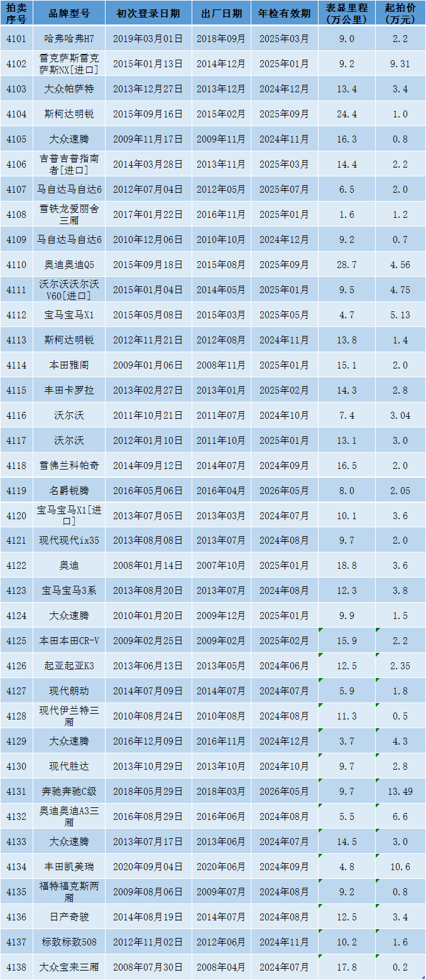Select cell 大众帕萨特
This screenshot has width=426, height=980.
pos(69,89)
